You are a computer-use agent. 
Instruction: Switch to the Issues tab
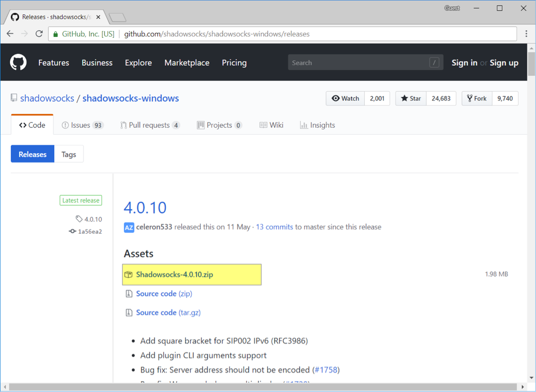pos(83,125)
